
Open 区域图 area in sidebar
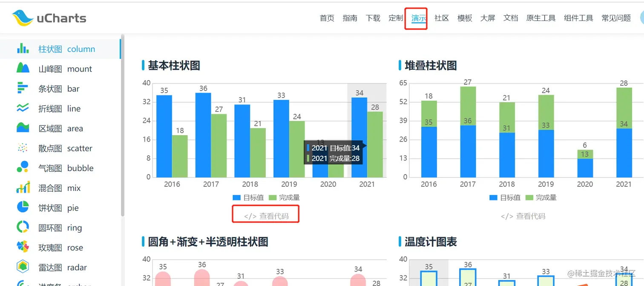pos(60,128)
